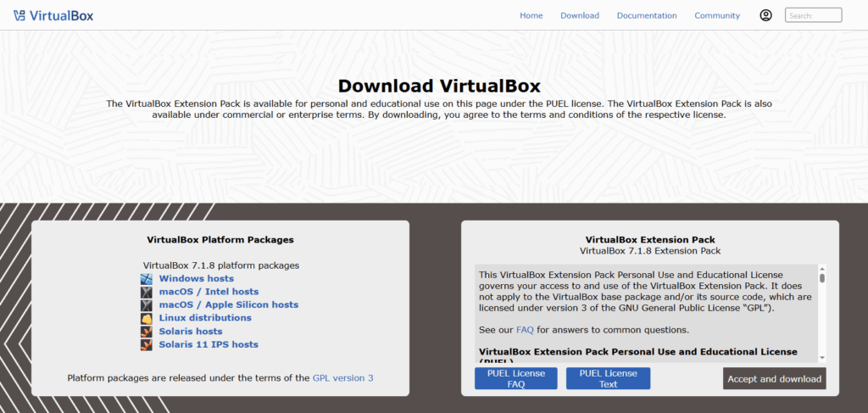868x413 pixels.
Task: Click the Solaris hosts icon
Action: [x=146, y=332]
